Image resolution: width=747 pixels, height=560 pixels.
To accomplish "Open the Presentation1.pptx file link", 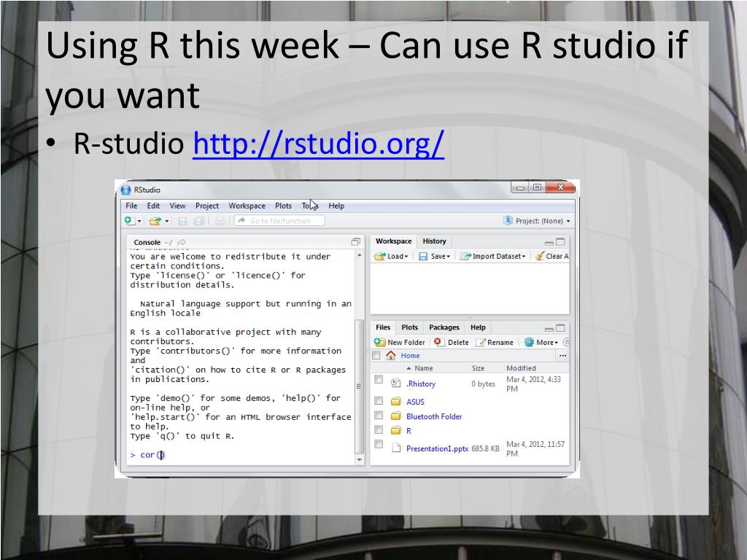I will coord(437,448).
